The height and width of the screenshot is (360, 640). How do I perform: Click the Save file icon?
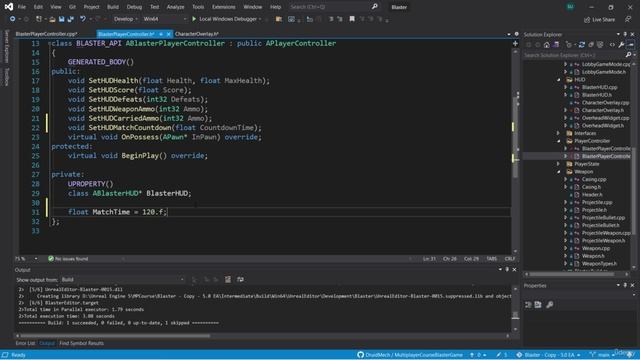click(x=62, y=19)
